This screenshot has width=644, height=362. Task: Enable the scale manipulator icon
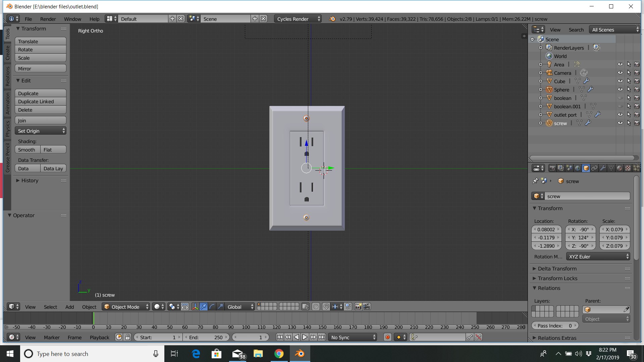[x=220, y=307]
